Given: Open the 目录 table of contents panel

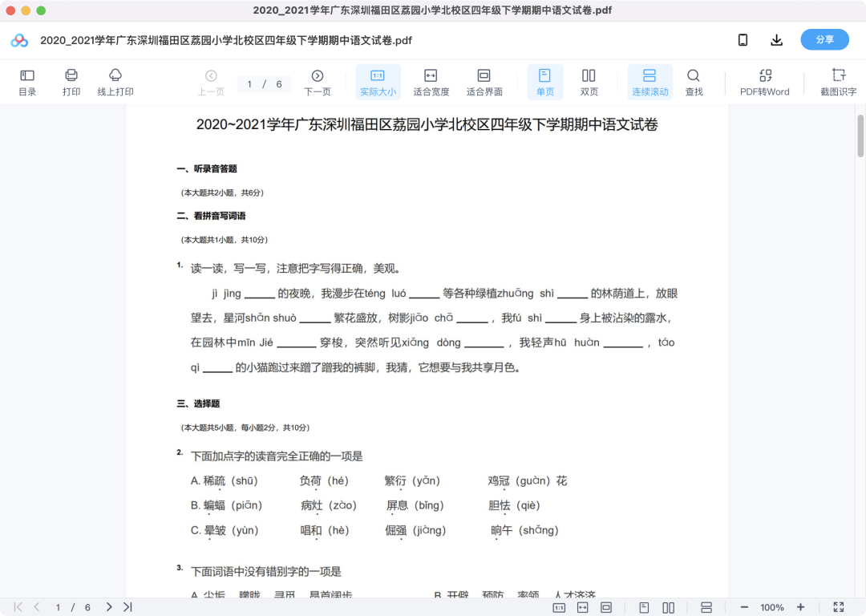Looking at the screenshot, I should [x=27, y=83].
